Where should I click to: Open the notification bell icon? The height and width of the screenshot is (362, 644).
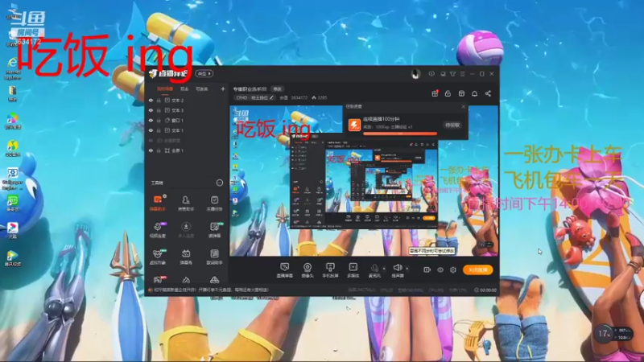(x=474, y=93)
